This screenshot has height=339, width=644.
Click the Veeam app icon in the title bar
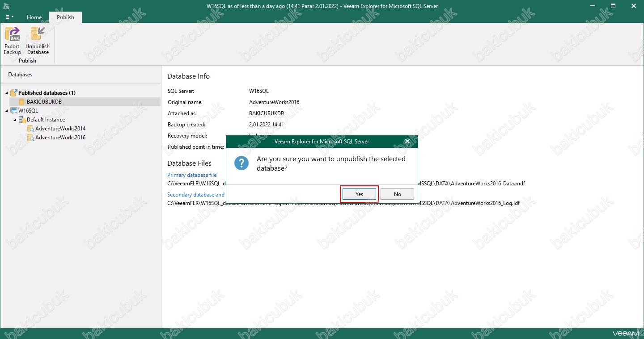pos(6,6)
